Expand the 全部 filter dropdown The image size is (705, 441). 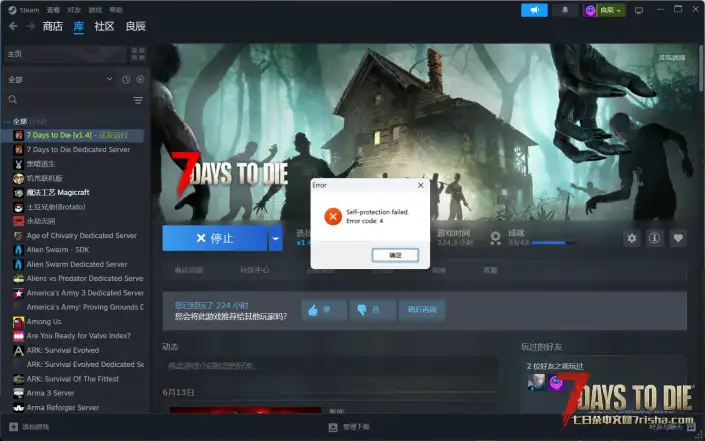pos(59,80)
